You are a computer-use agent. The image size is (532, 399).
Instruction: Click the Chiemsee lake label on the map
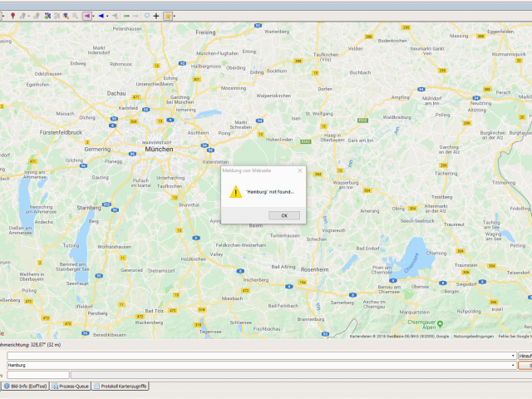pos(411,263)
